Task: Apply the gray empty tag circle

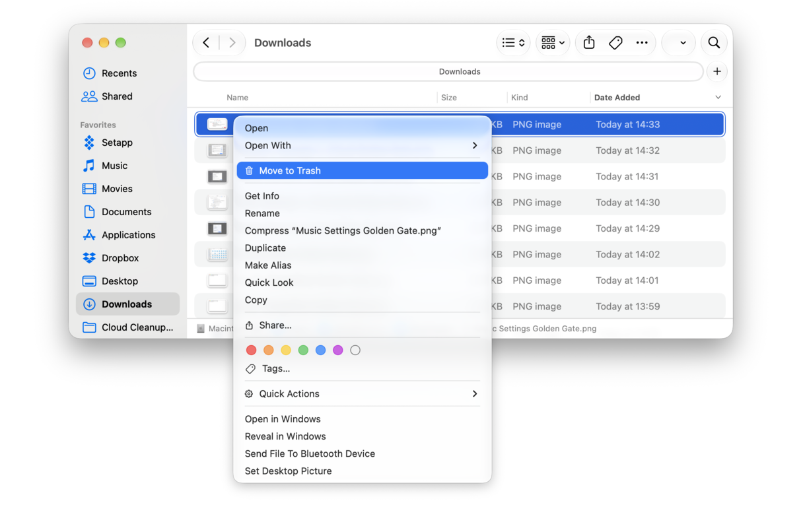Action: [x=355, y=350]
